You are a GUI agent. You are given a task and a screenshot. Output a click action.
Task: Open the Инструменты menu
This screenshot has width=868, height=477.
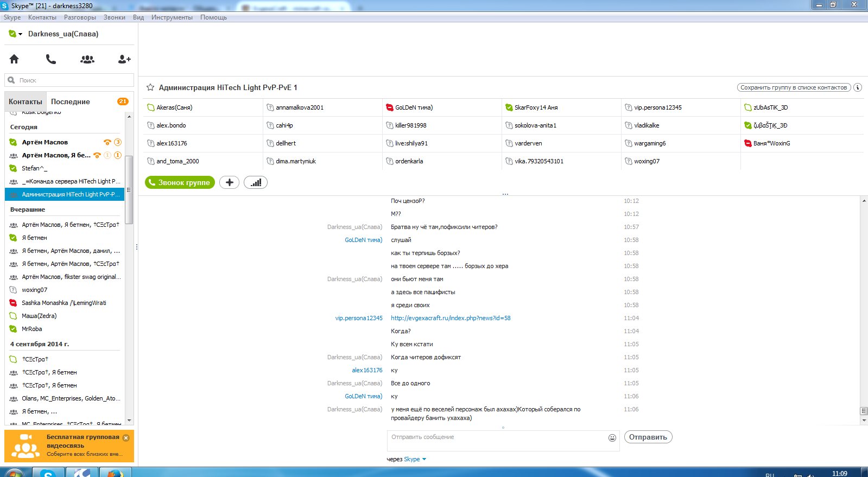[172, 17]
